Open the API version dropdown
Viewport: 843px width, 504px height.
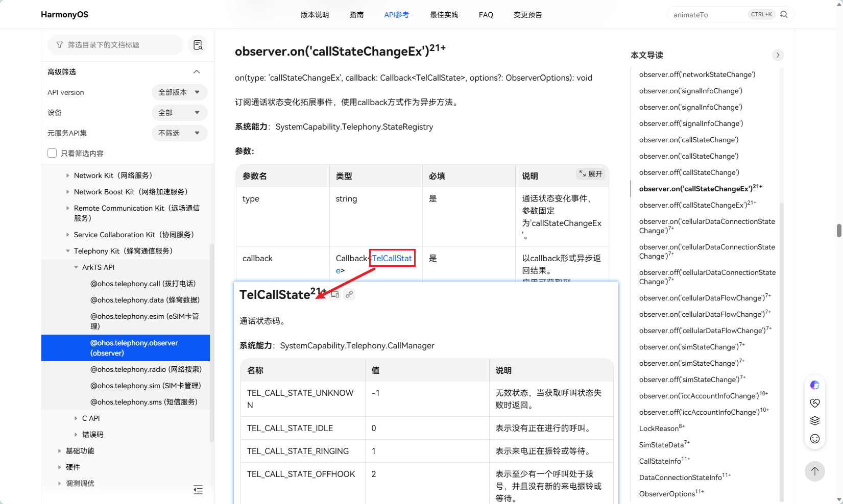click(x=179, y=92)
